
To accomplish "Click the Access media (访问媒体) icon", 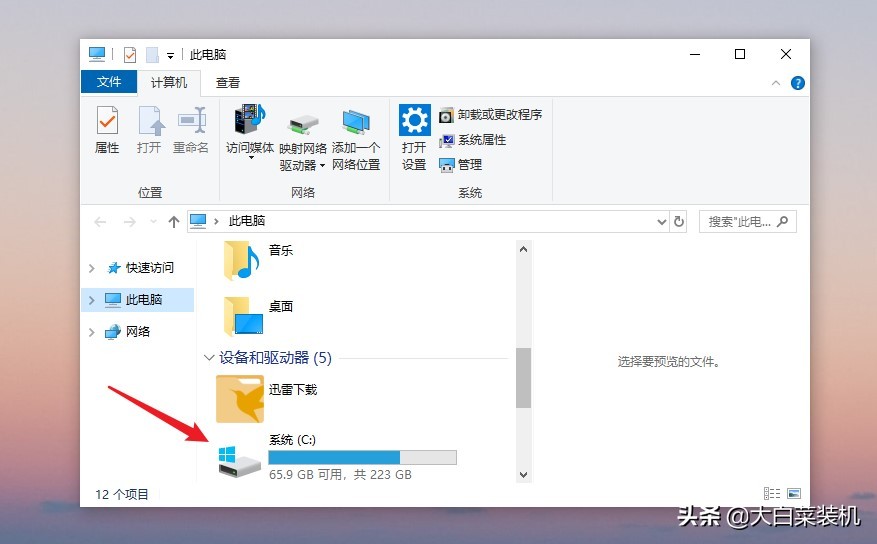I will (249, 119).
